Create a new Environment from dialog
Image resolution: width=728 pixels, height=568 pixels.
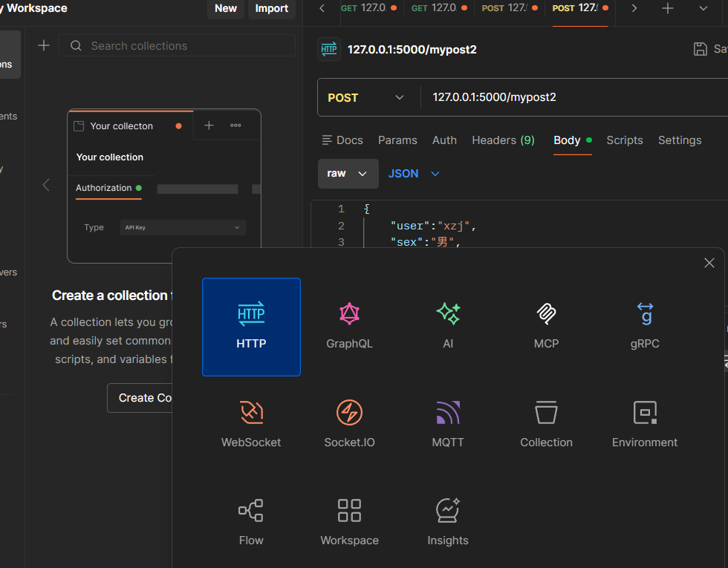coord(645,425)
